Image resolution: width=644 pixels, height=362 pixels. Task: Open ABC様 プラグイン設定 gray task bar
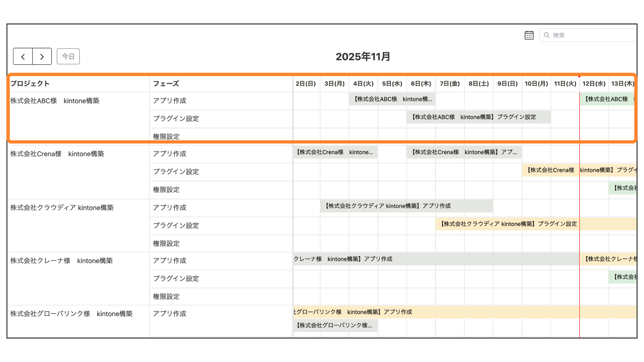tap(478, 117)
